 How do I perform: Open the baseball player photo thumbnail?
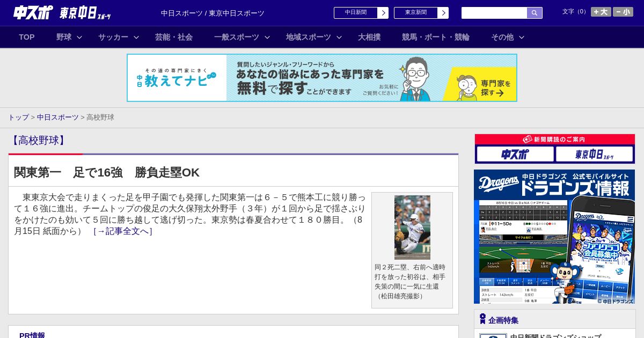coord(412,227)
